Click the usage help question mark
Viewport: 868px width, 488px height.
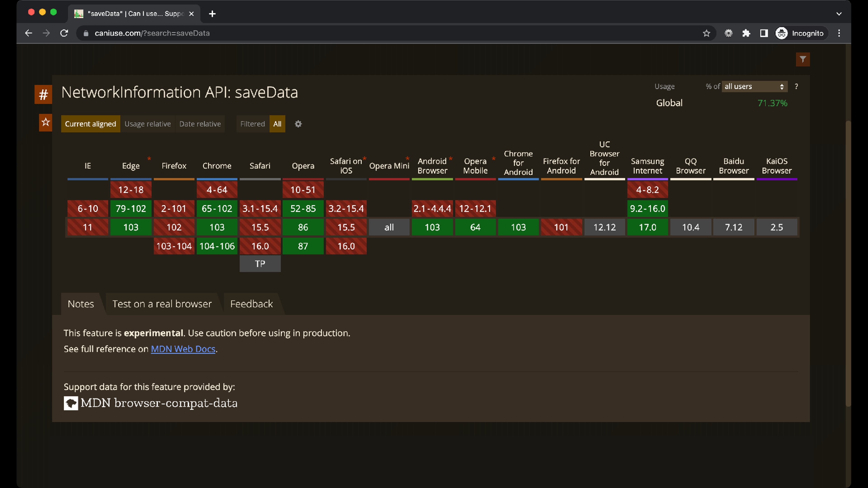pyautogui.click(x=796, y=87)
